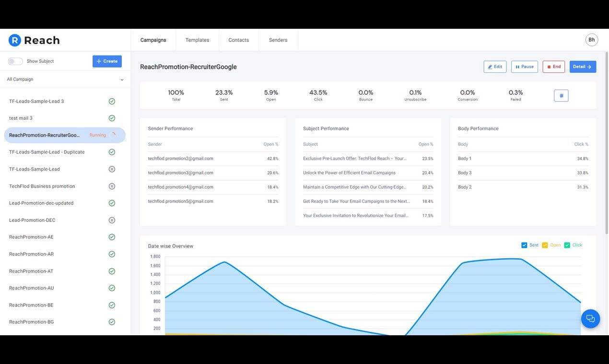
Task: Open the Bh user avatar
Action: 592,40
